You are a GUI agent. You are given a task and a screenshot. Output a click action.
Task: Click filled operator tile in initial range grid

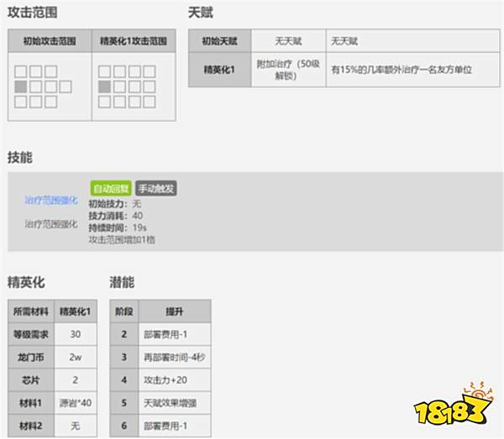(x=21, y=86)
